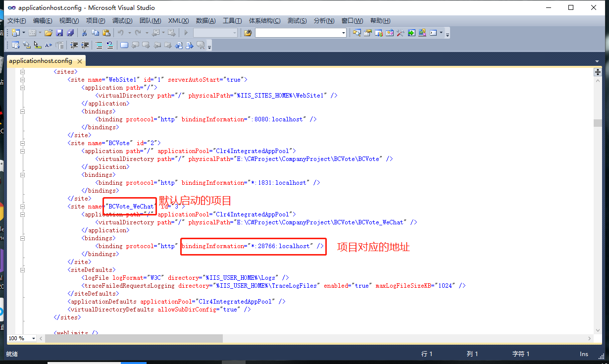Close the applicationhost.config tab
The height and width of the screenshot is (364, 609).
[x=79, y=61]
